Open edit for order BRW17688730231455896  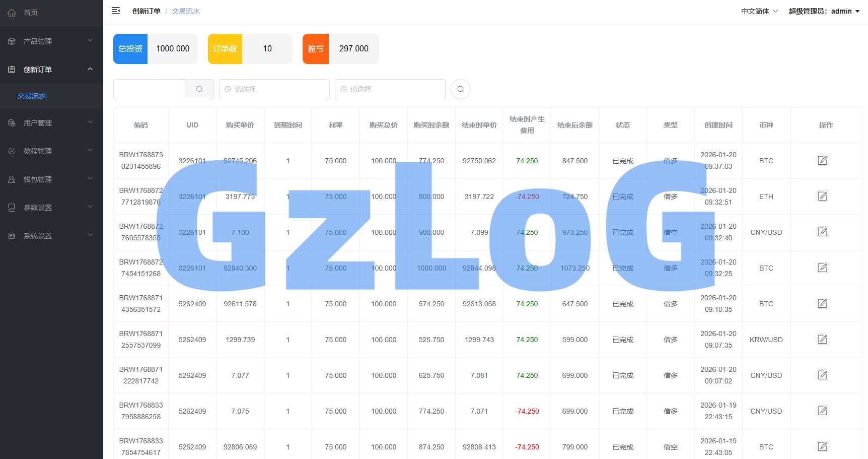tap(822, 160)
